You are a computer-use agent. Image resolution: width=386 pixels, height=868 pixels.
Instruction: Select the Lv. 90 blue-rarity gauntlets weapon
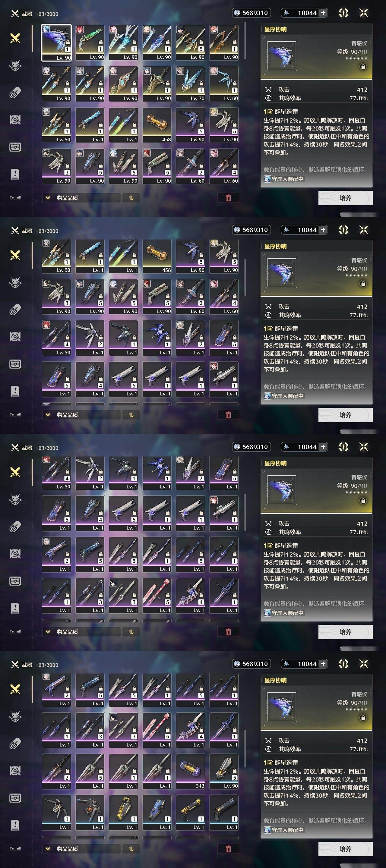coord(224,771)
